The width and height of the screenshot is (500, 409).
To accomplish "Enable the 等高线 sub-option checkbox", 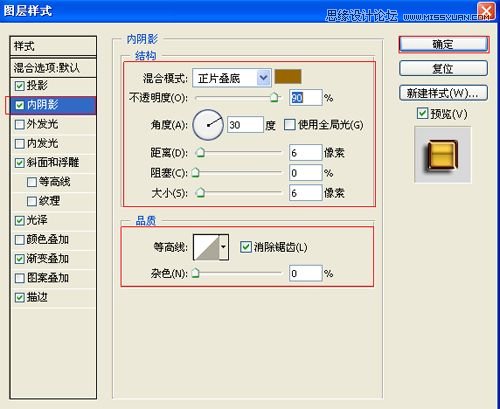I will (x=32, y=182).
